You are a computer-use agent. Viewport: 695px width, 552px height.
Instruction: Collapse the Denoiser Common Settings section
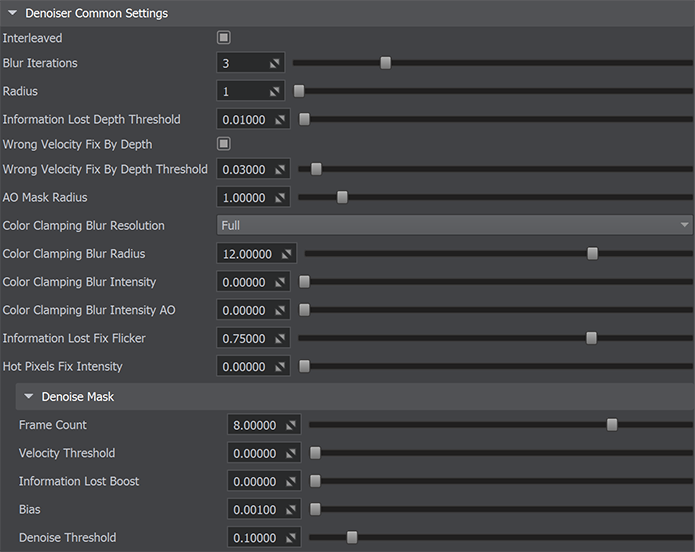pos(12,13)
